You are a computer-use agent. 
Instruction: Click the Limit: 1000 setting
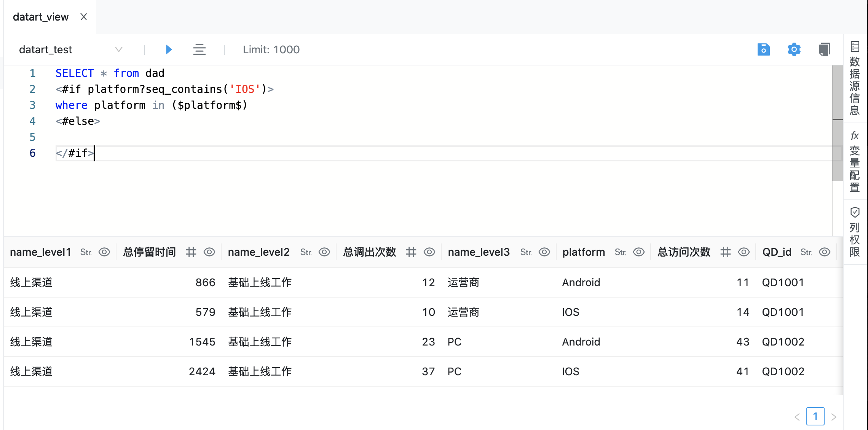[x=271, y=49]
